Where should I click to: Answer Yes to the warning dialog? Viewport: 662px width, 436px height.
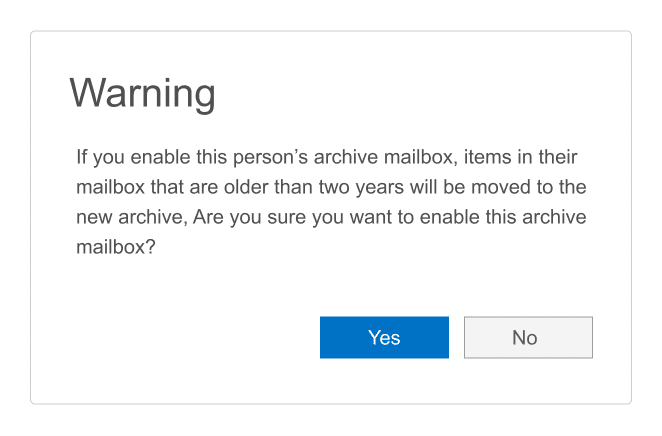pyautogui.click(x=384, y=337)
